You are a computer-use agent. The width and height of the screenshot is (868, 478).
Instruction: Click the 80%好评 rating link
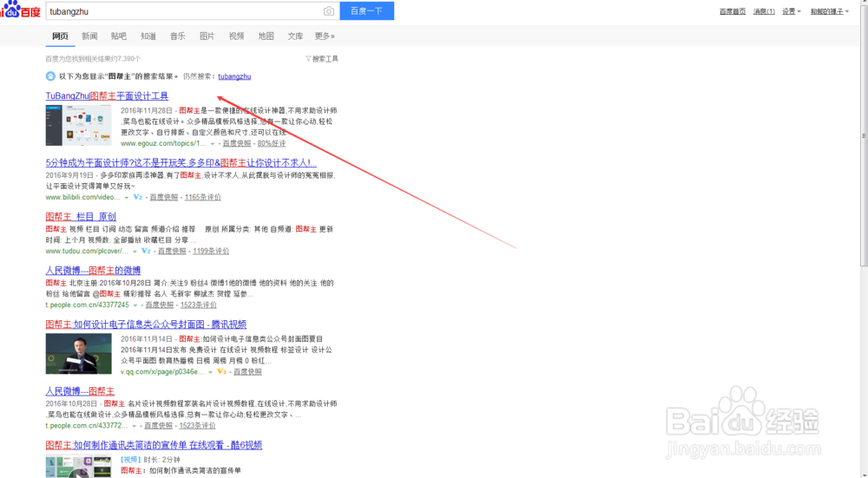(x=271, y=143)
